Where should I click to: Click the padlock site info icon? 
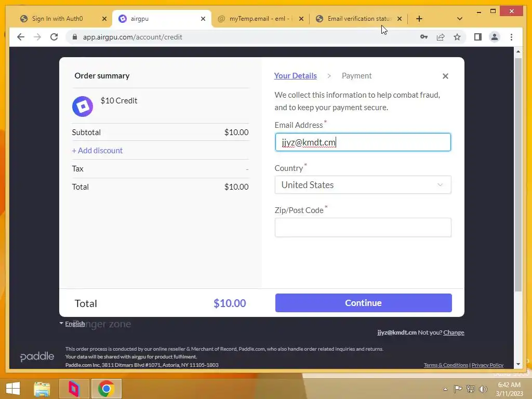75,37
